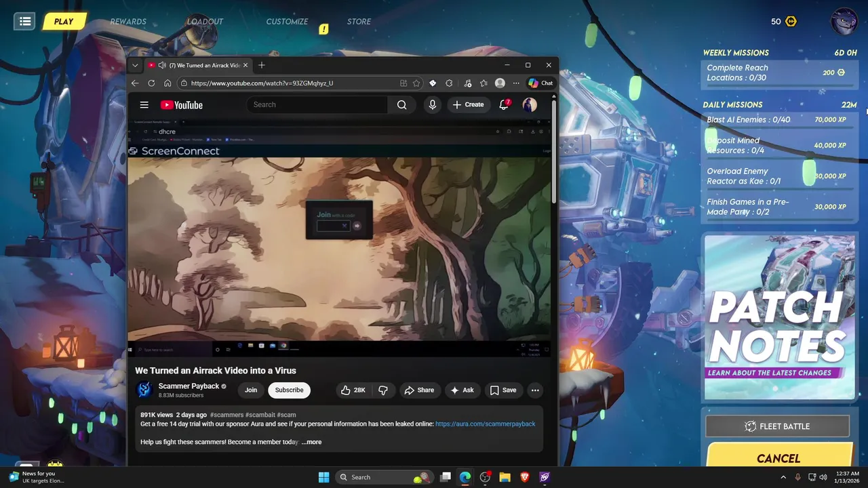Open the player profile avatar in game
Viewport: 868px width, 488px height.
(x=844, y=21)
